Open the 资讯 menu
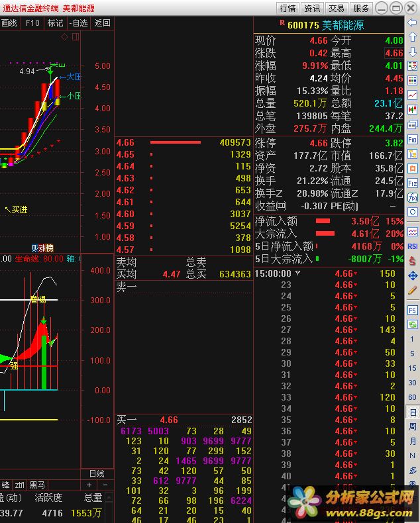 [x=312, y=8]
